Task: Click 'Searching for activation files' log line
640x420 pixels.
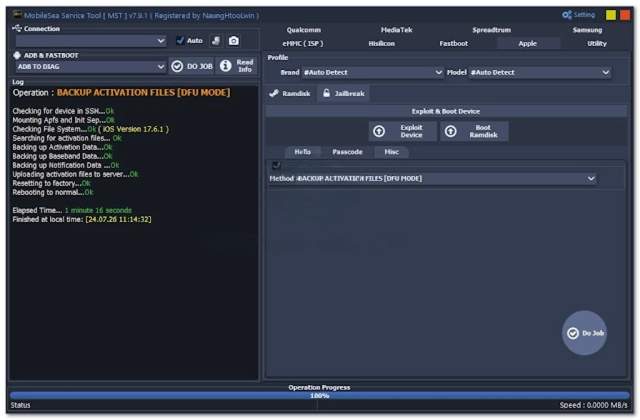Action: click(x=67, y=138)
